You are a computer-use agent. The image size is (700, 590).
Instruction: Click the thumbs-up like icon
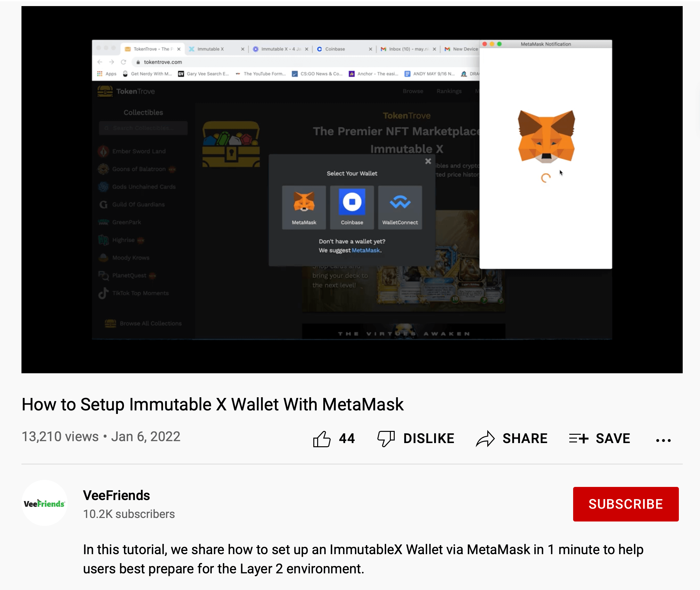322,439
